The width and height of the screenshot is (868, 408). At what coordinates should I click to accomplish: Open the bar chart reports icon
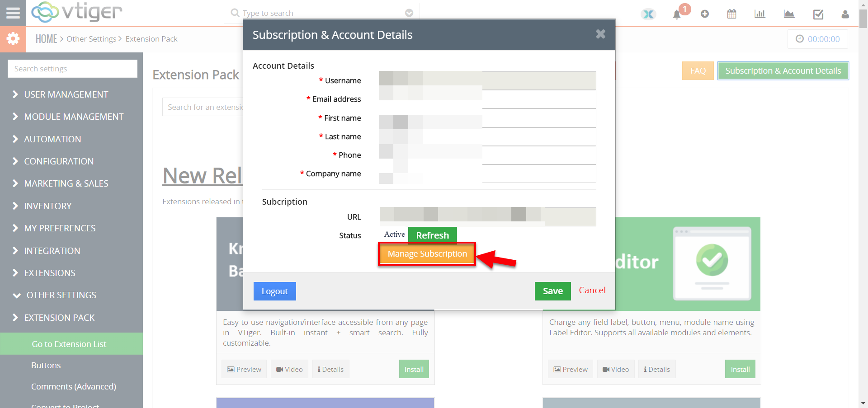(759, 14)
